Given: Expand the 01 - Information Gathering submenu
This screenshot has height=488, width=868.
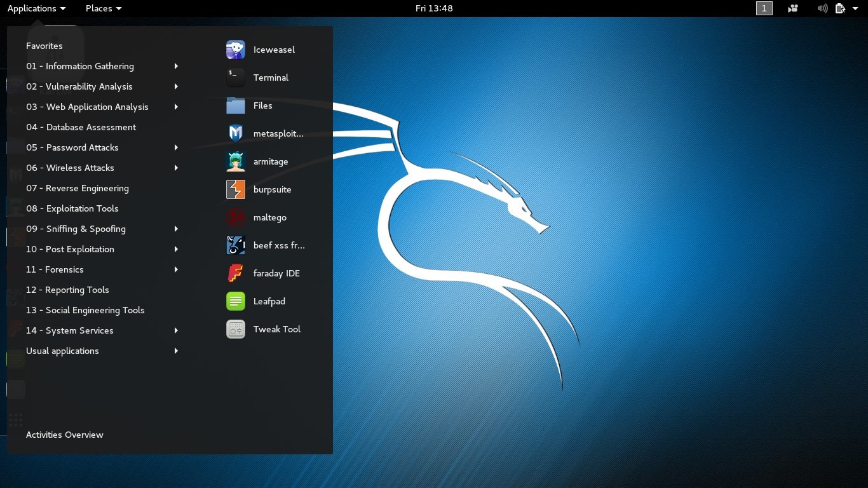Looking at the screenshot, I should click(x=79, y=66).
